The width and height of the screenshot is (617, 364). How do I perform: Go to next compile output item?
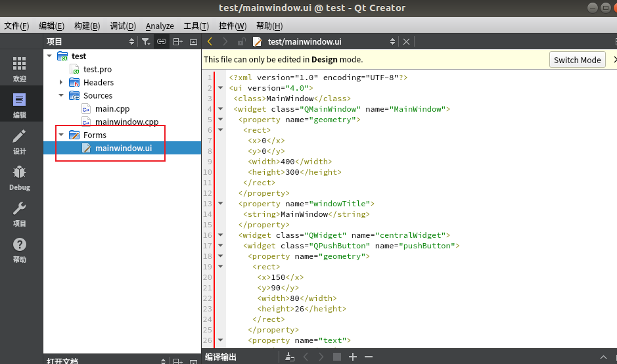[321, 357]
